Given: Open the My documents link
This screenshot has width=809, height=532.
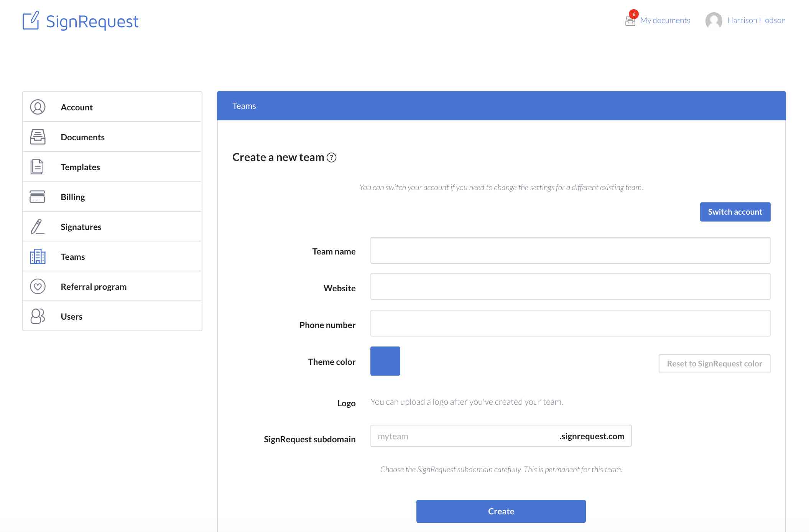Looking at the screenshot, I should point(665,20).
